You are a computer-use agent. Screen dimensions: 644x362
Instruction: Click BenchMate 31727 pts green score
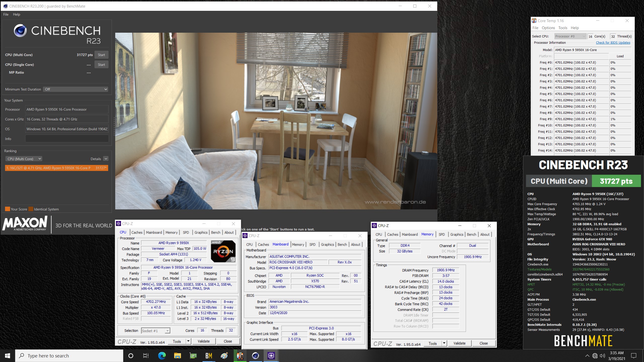click(x=616, y=181)
